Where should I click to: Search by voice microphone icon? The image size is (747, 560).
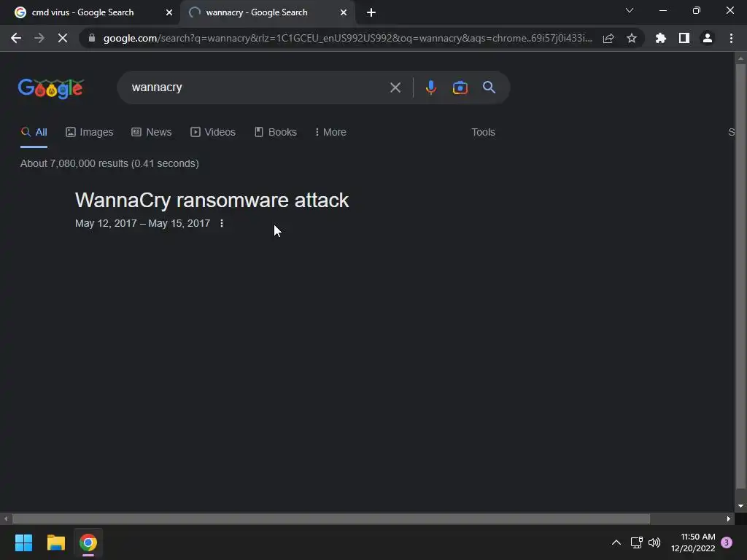click(x=430, y=87)
